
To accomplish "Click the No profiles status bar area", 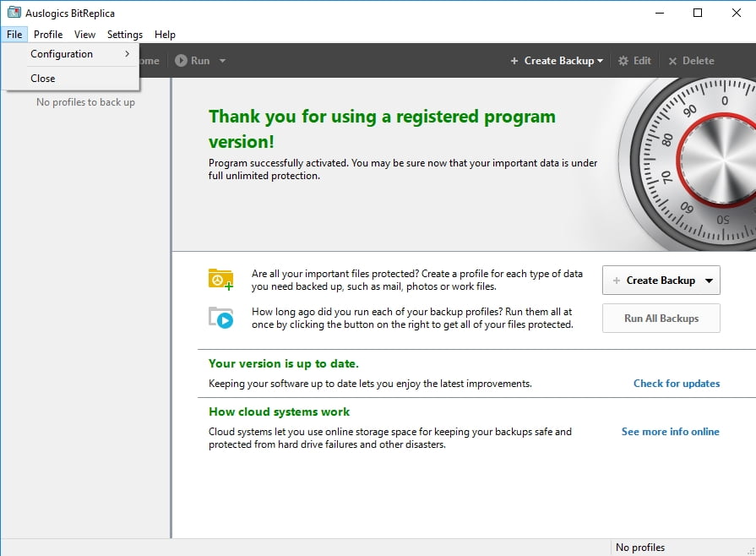I will click(639, 547).
